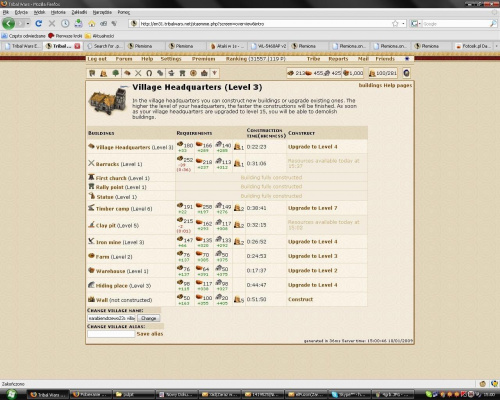Screen dimensions: 500x400
Task: Open the back/forward history dropdown arrow
Action: pyautogui.click(x=28, y=24)
